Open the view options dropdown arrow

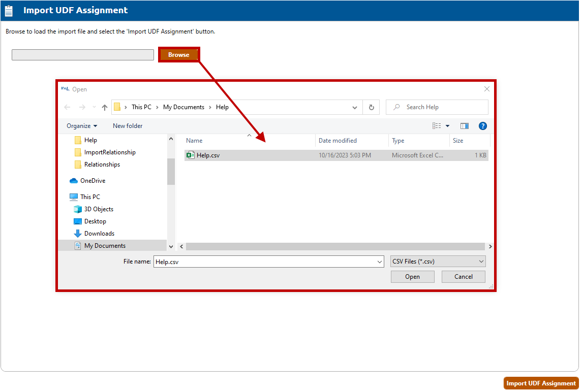[448, 126]
